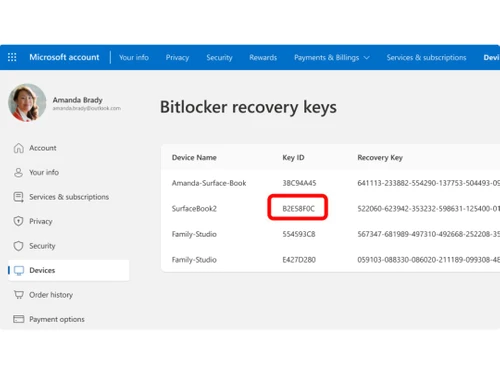Select the Amanda-Surface-Book device name
Image resolution: width=500 pixels, height=375 pixels.
click(209, 183)
